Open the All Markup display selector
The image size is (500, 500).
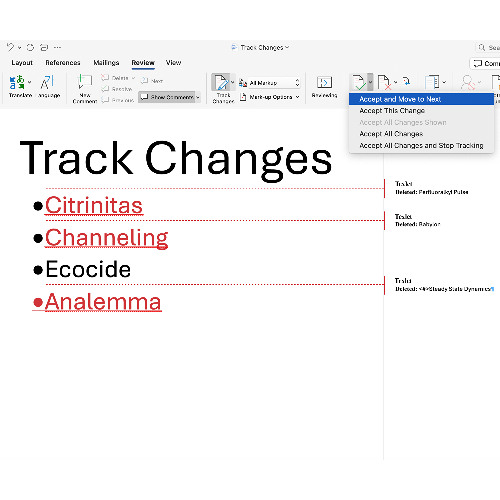pos(270,83)
